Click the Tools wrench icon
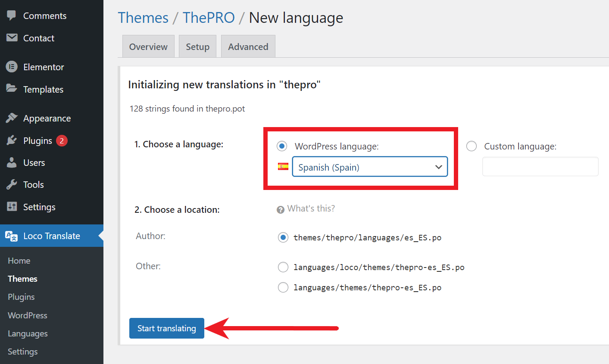This screenshot has width=609, height=364. pos(12,185)
